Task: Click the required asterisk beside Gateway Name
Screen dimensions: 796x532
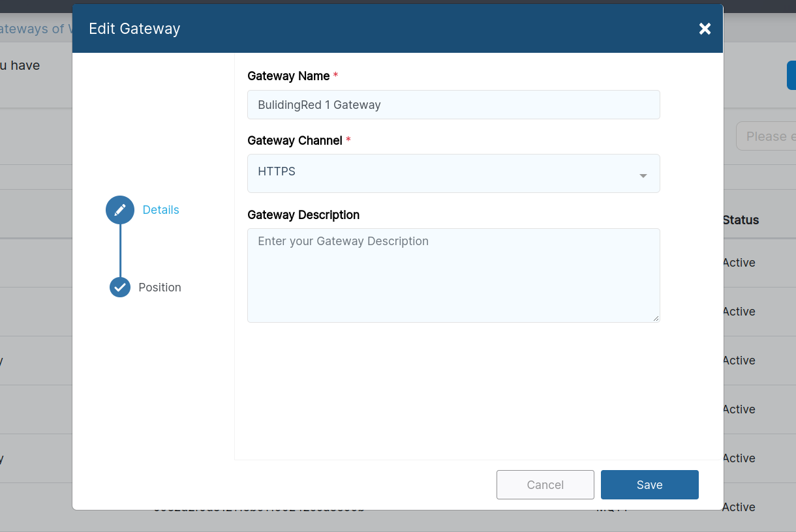Action: 335,76
